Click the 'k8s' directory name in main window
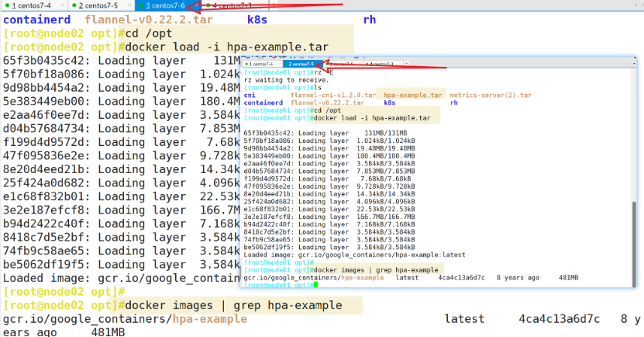 click(257, 20)
